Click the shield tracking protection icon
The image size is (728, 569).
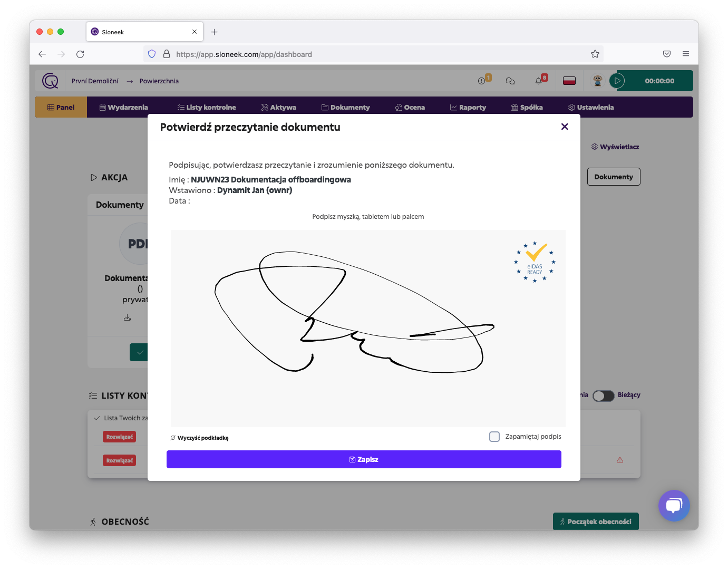[152, 54]
